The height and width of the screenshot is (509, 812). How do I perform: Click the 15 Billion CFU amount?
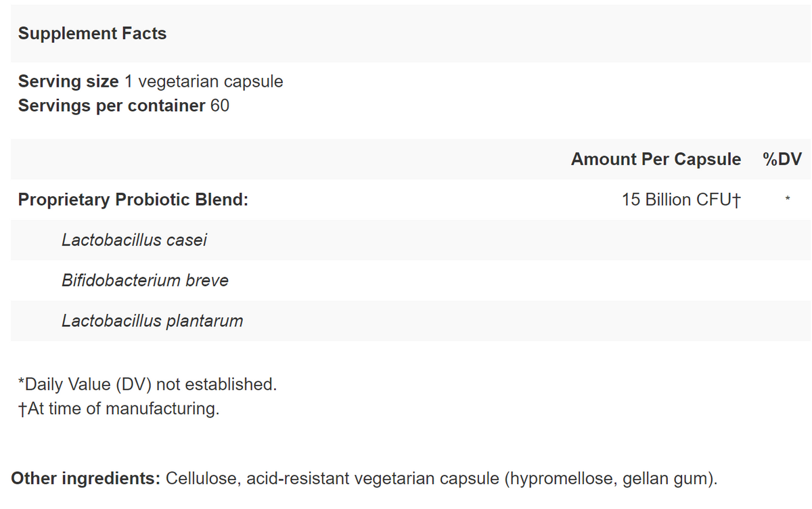(x=681, y=200)
